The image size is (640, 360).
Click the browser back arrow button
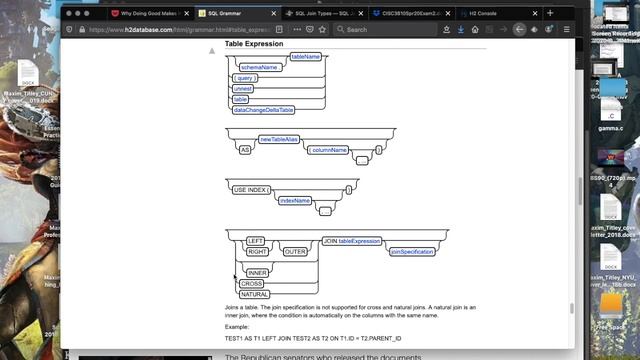tap(519, 29)
